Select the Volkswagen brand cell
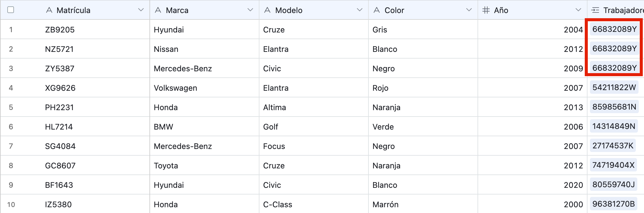This screenshot has width=644, height=213. (x=175, y=88)
